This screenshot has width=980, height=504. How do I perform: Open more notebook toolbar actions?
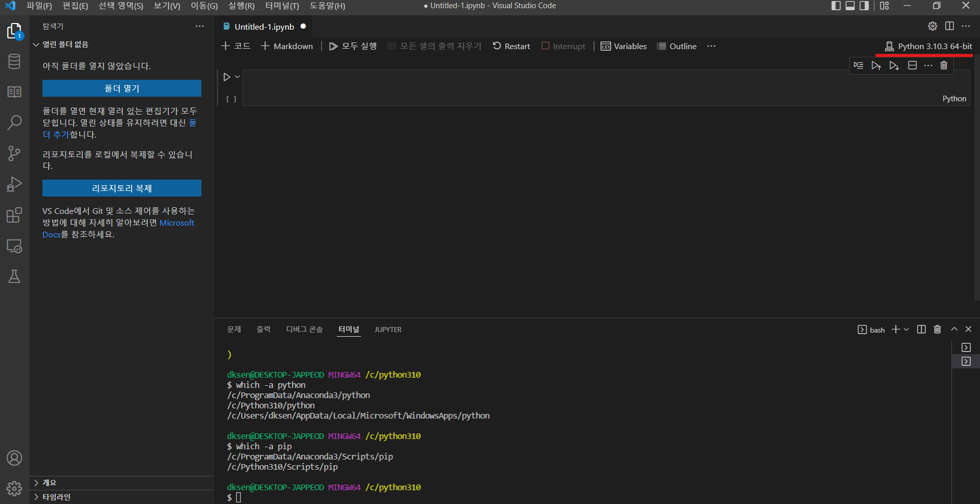click(x=711, y=46)
